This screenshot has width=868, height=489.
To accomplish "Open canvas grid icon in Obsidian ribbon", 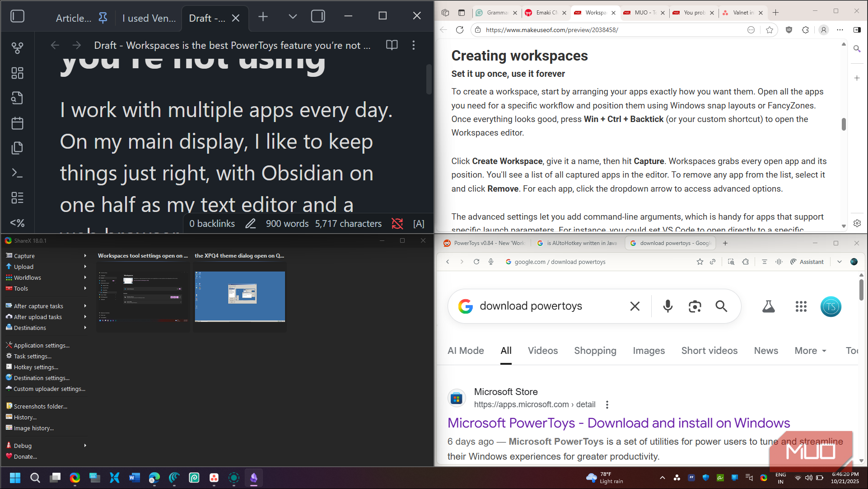I will (17, 73).
